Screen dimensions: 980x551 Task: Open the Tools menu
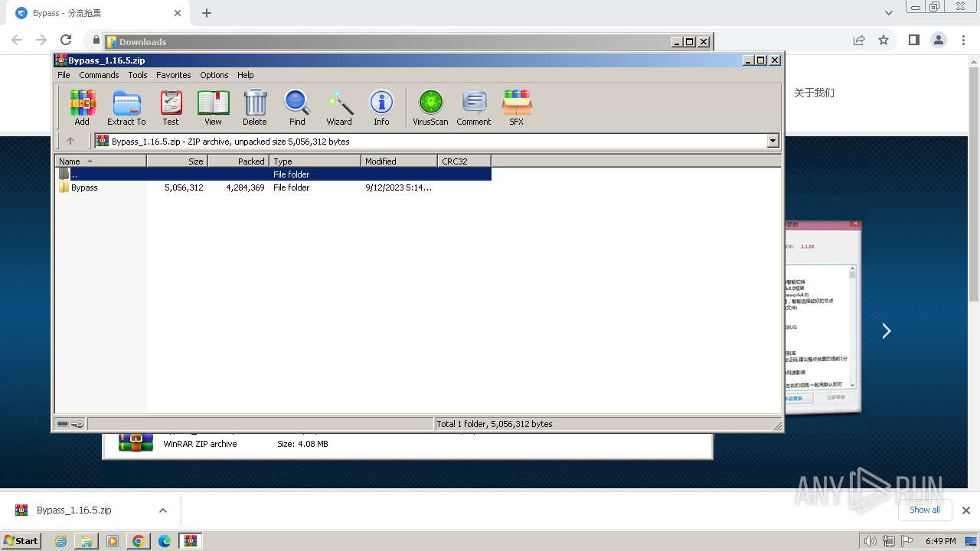click(x=138, y=75)
